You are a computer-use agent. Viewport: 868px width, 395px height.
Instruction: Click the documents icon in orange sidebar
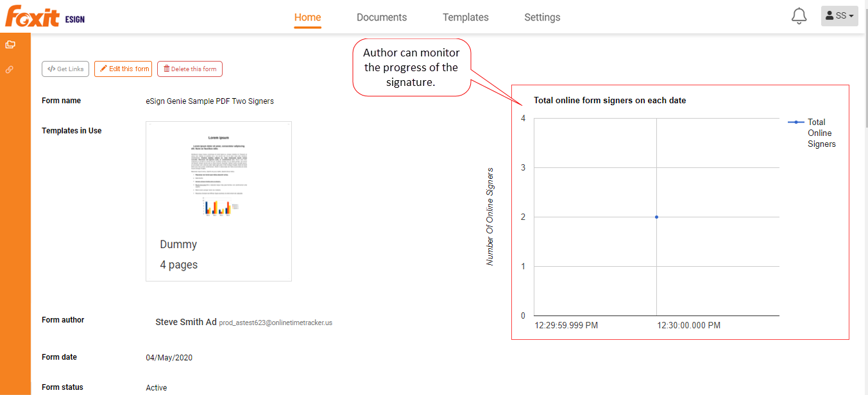click(10, 45)
